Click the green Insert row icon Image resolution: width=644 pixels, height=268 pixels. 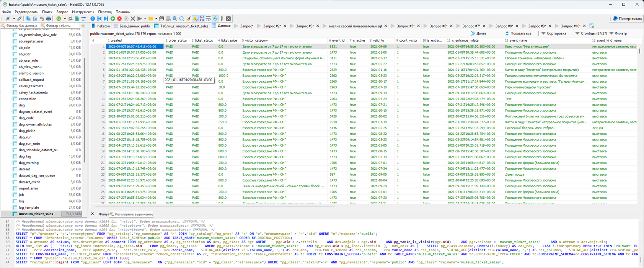(112, 18)
